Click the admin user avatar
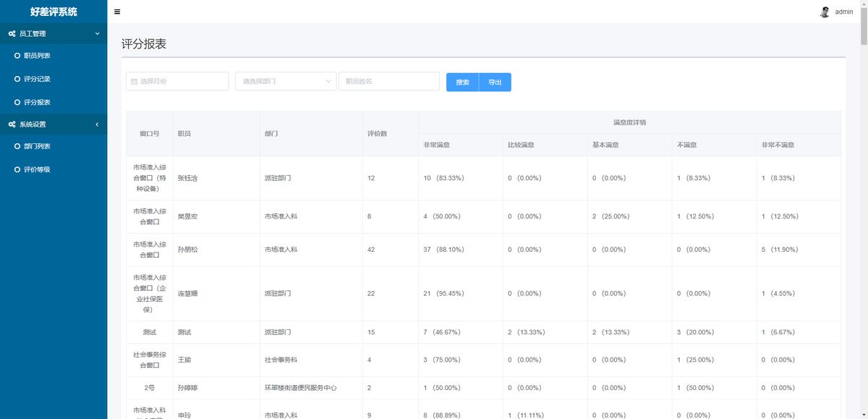The image size is (868, 419). tap(825, 12)
